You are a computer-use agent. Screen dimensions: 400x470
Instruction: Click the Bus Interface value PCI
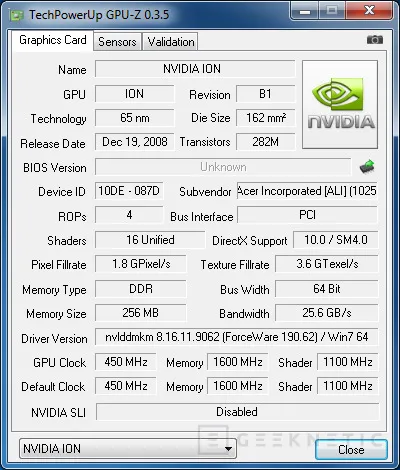pyautogui.click(x=307, y=215)
